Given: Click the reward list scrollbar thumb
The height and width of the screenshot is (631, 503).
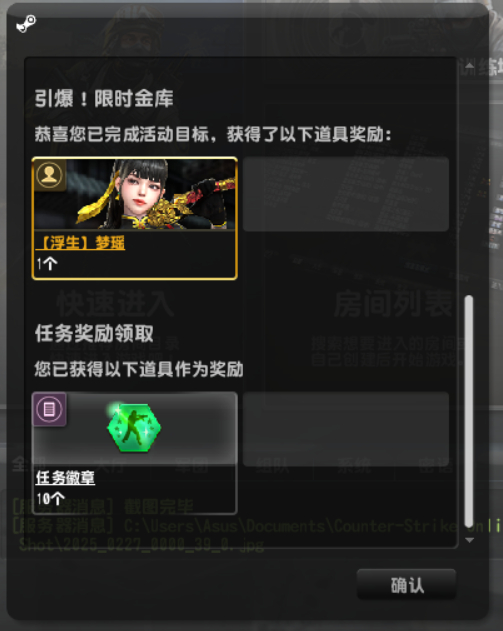Looking at the screenshot, I should (x=469, y=411).
